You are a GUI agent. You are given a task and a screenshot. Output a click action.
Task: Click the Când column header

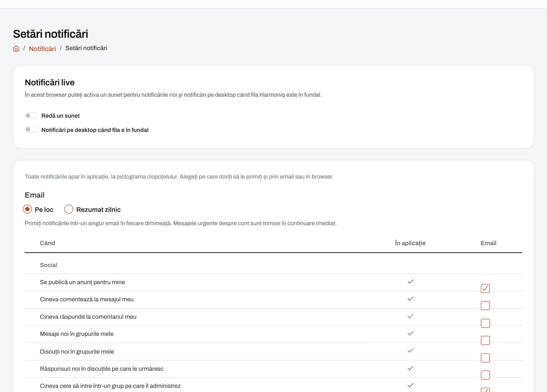(48, 243)
